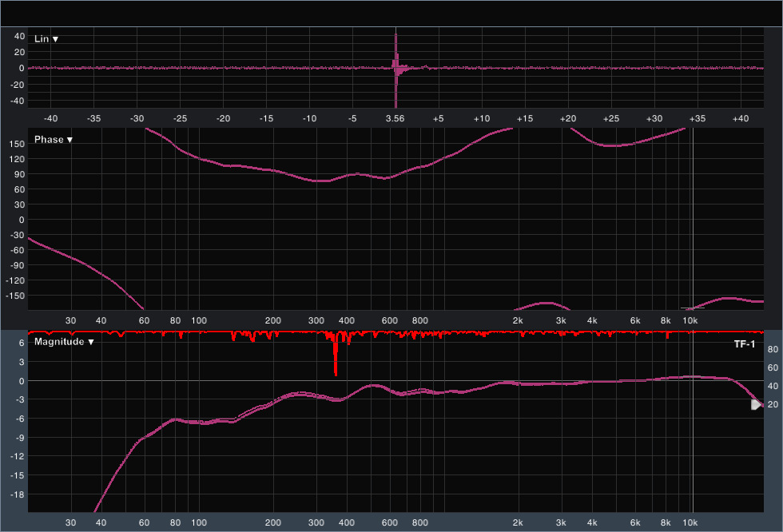The width and height of the screenshot is (783, 532).
Task: Click the -150 label on the phase axis
Action: tap(15, 296)
